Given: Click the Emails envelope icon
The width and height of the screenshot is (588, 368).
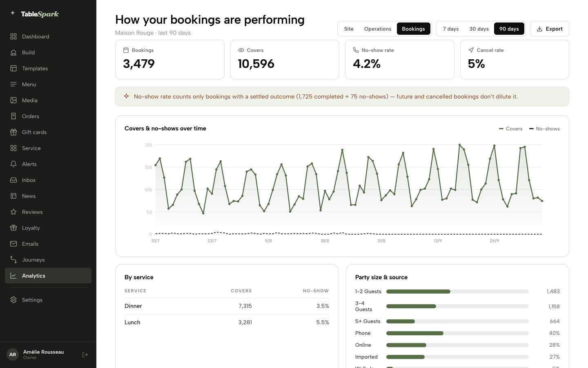Looking at the screenshot, I should [13, 244].
